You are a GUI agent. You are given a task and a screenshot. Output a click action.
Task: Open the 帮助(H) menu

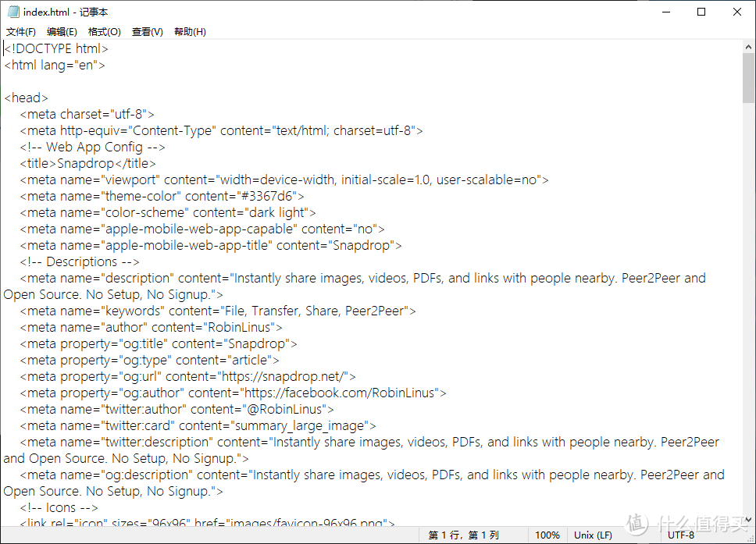click(190, 32)
